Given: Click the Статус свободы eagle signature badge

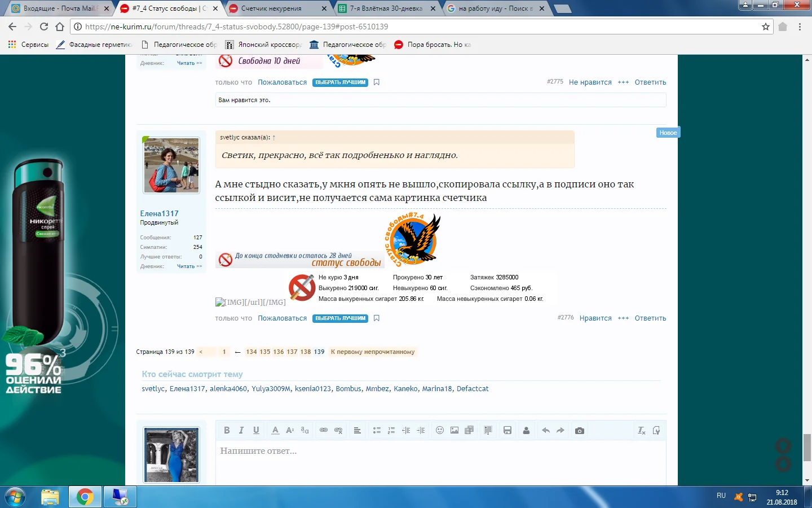Looking at the screenshot, I should point(412,239).
